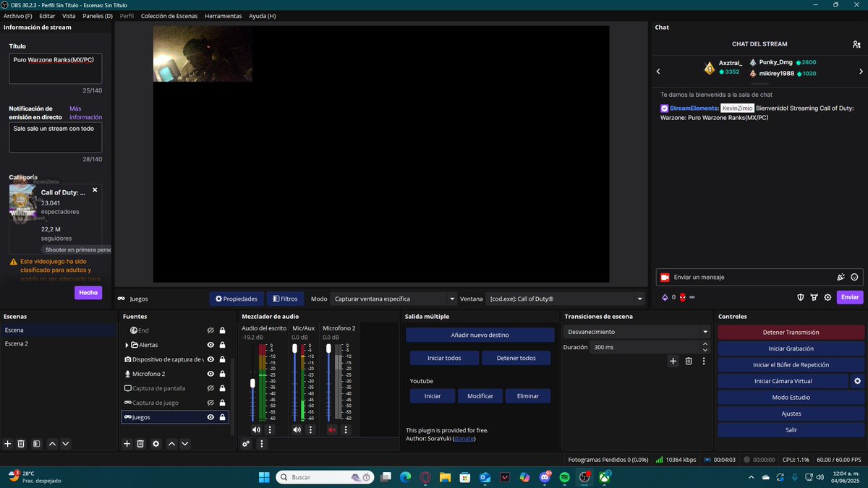Move scene down arrow in Escenas panel
Viewport: 868px width, 488px height.
pyautogui.click(x=66, y=443)
